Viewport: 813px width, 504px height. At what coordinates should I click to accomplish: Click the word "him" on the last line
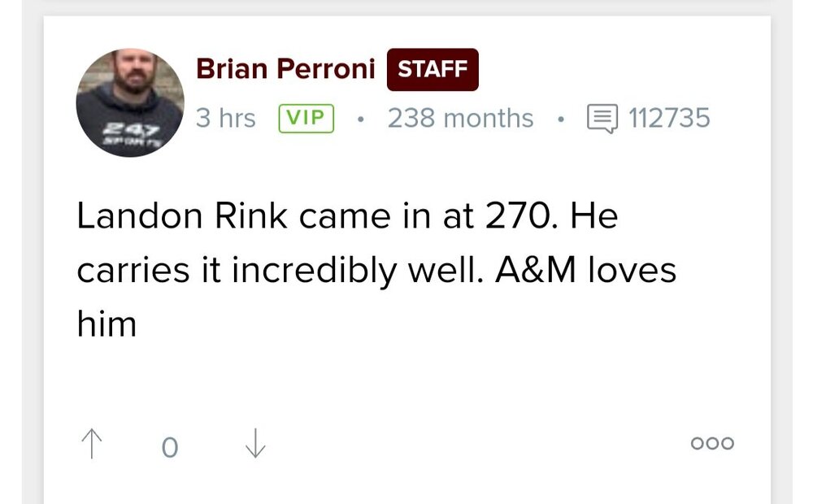tap(107, 325)
